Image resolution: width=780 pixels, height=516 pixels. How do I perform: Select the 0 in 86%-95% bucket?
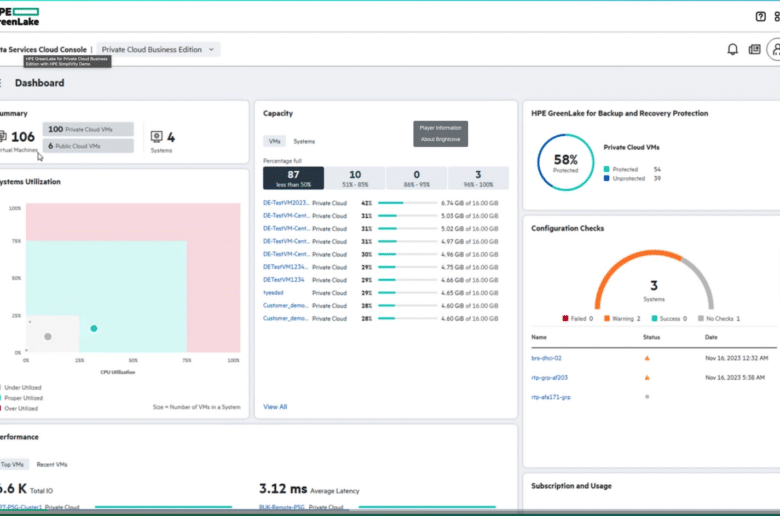(416, 178)
